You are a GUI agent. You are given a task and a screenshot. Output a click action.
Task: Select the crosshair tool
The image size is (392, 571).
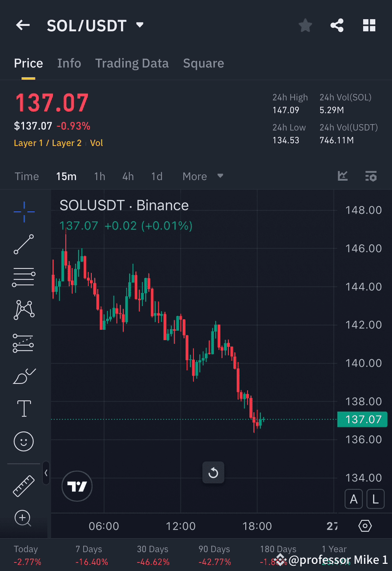pos(23,212)
